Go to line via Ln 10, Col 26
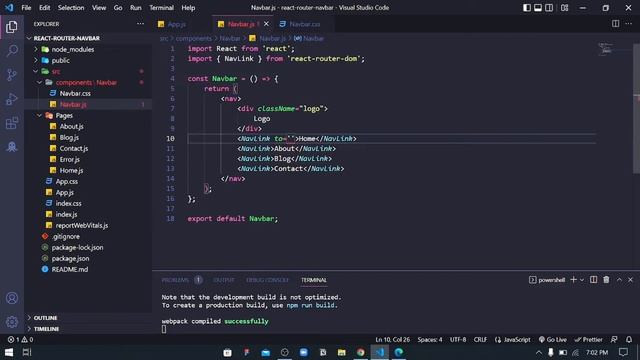Screen dimensions: 640x360 tap(392, 340)
